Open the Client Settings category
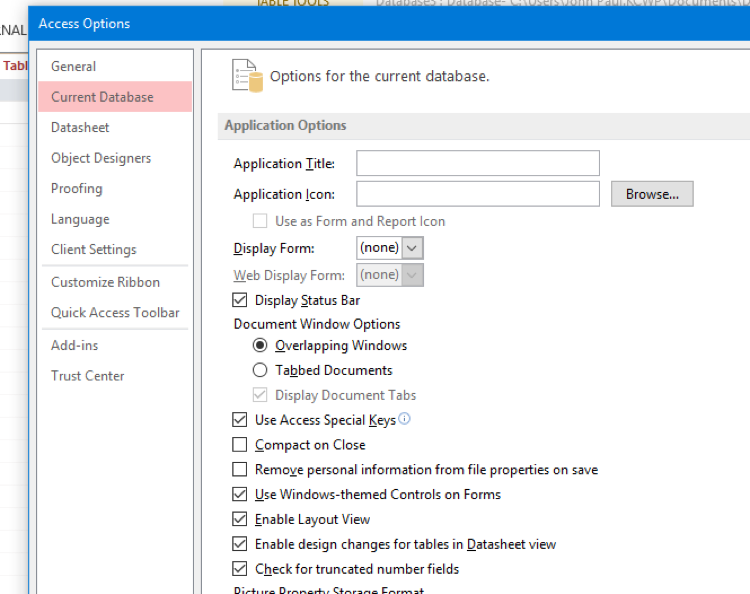The height and width of the screenshot is (594, 750). 115,249
